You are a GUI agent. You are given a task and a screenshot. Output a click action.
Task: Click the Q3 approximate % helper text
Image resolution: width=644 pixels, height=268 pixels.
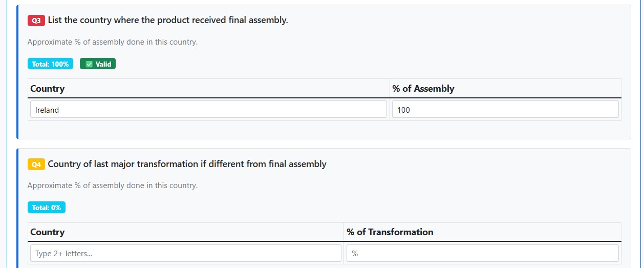(x=113, y=42)
